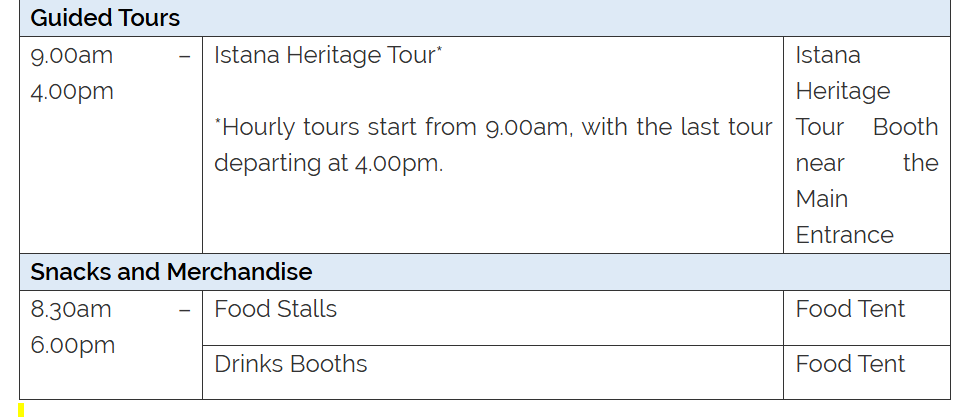Select the "8.30am" opening time
Image resolution: width=972 pixels, height=417 pixels.
71,309
